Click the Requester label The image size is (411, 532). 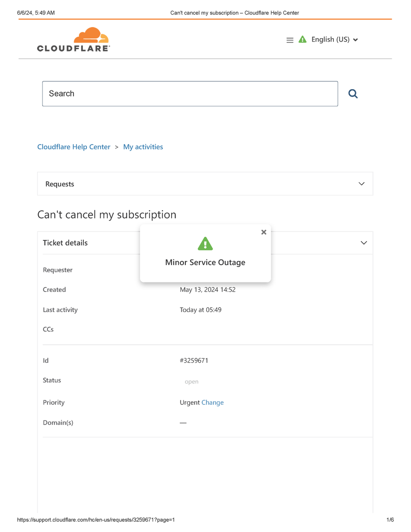point(58,270)
